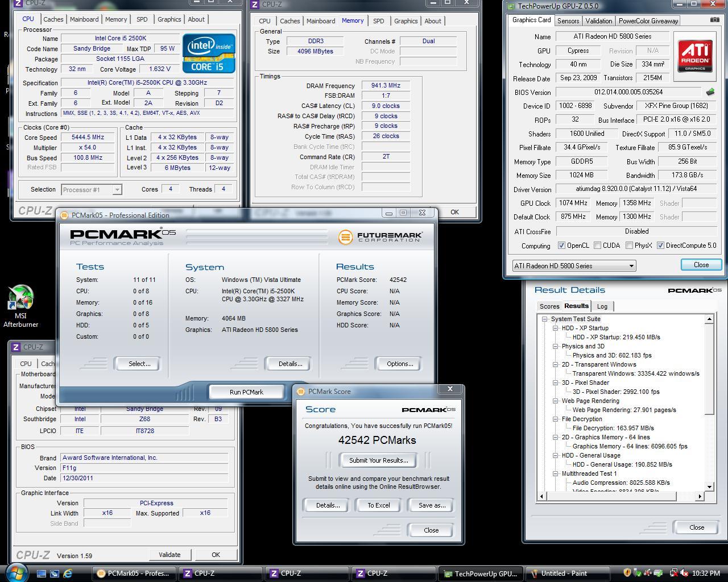Click To Excel in PCMark Score dialog
Screen dimensions: 728x582
coord(379,505)
